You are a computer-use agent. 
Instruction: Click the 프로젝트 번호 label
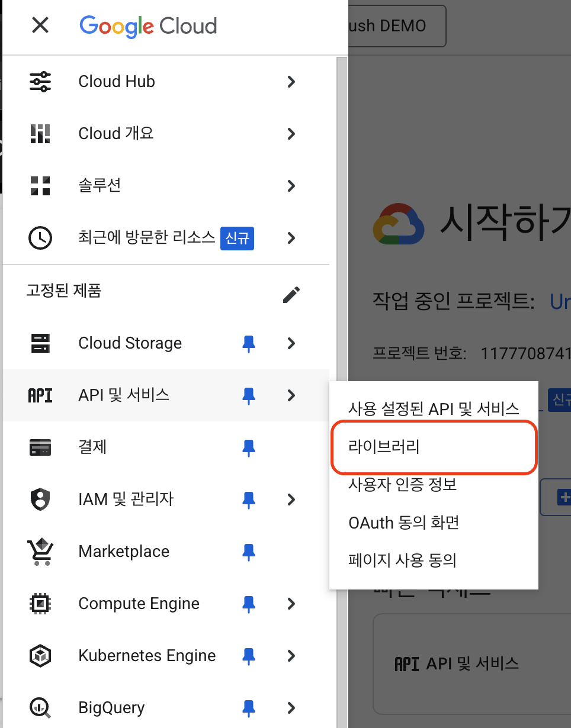point(419,354)
